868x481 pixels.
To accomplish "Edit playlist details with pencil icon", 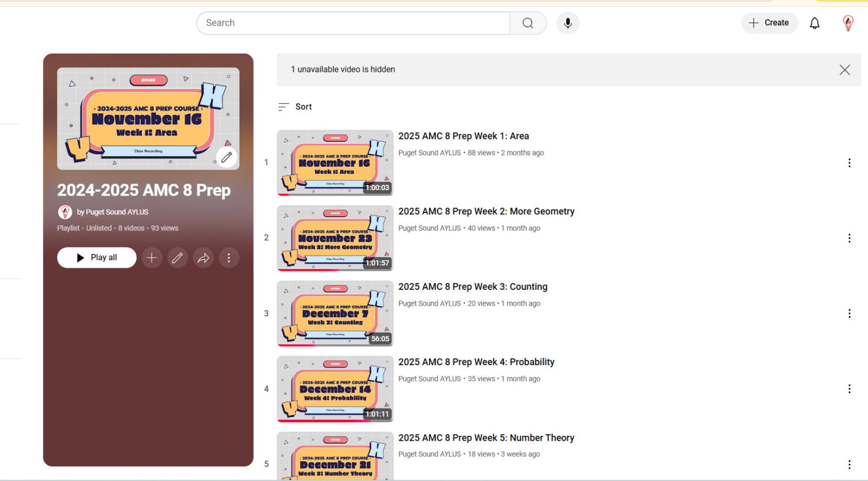I will pyautogui.click(x=177, y=258).
